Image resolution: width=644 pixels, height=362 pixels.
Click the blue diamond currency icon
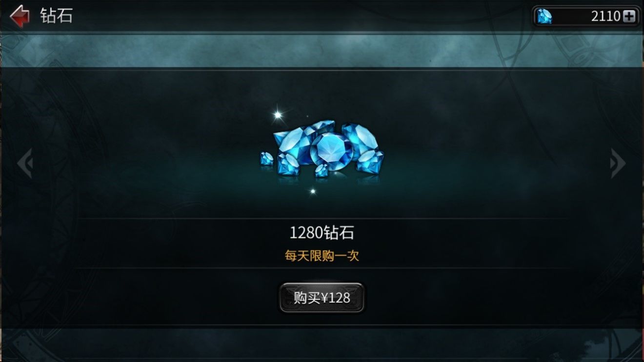(x=544, y=16)
